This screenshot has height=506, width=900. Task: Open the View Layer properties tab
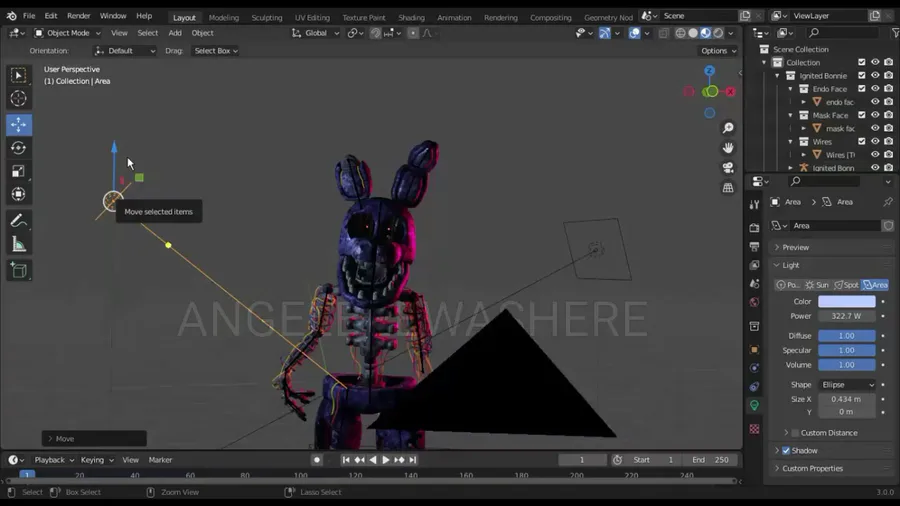point(754,265)
